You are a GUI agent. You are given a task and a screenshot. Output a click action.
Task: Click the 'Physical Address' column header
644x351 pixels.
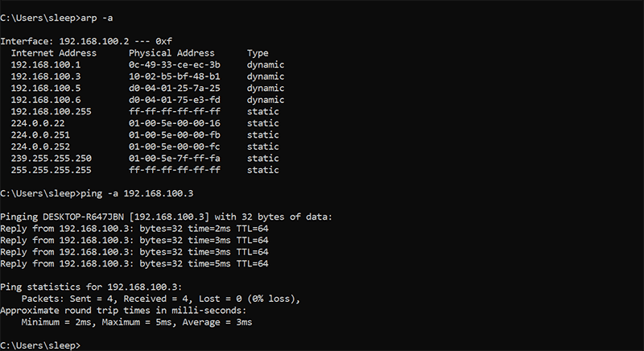coord(166,52)
